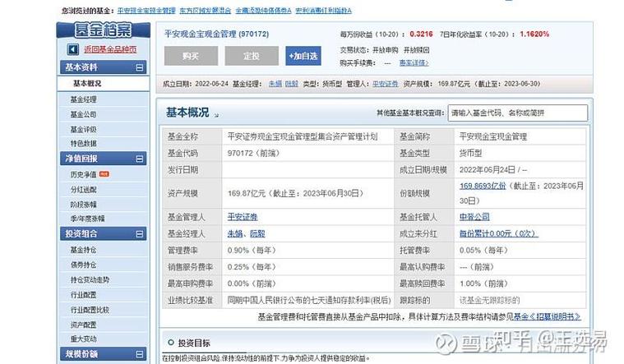Click the first manager link in 基金经理人 table row
This screenshot has height=364, width=624.
pos(235,233)
